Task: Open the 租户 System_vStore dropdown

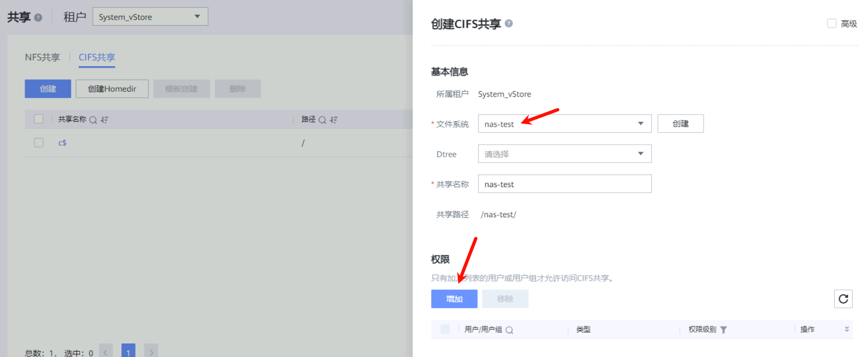Action: pyautogui.click(x=150, y=17)
